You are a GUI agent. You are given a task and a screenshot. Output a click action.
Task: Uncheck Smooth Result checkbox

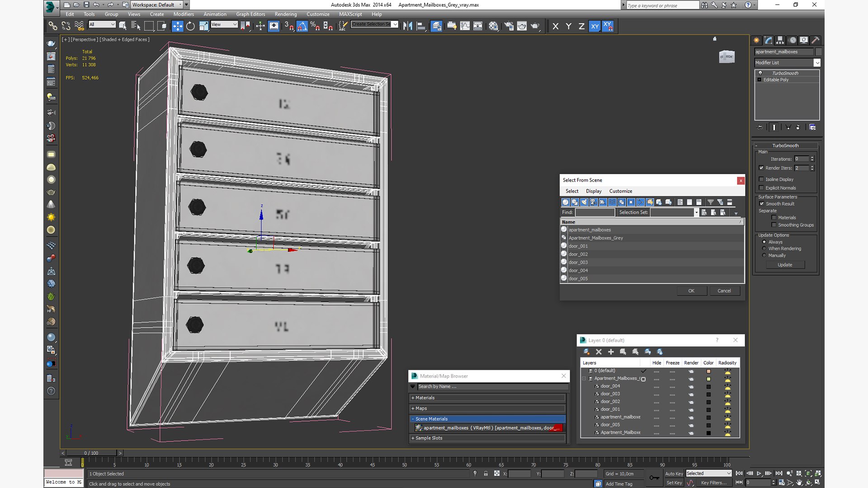[761, 204]
